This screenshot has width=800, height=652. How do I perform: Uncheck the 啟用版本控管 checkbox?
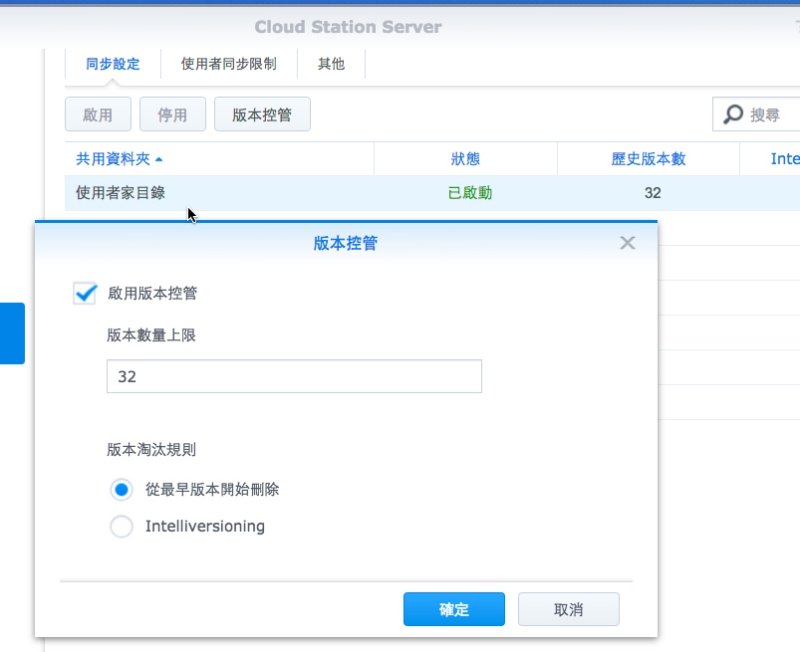[85, 293]
